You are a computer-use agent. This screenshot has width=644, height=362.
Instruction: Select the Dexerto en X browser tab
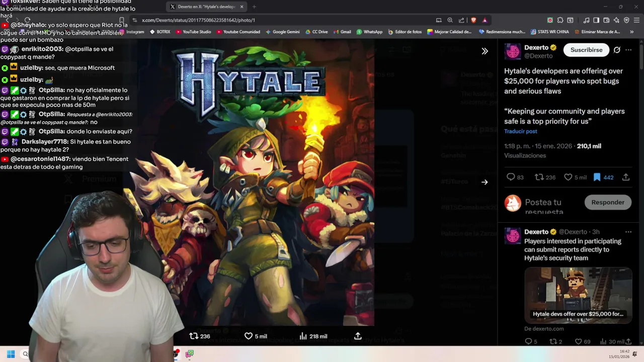206,7
